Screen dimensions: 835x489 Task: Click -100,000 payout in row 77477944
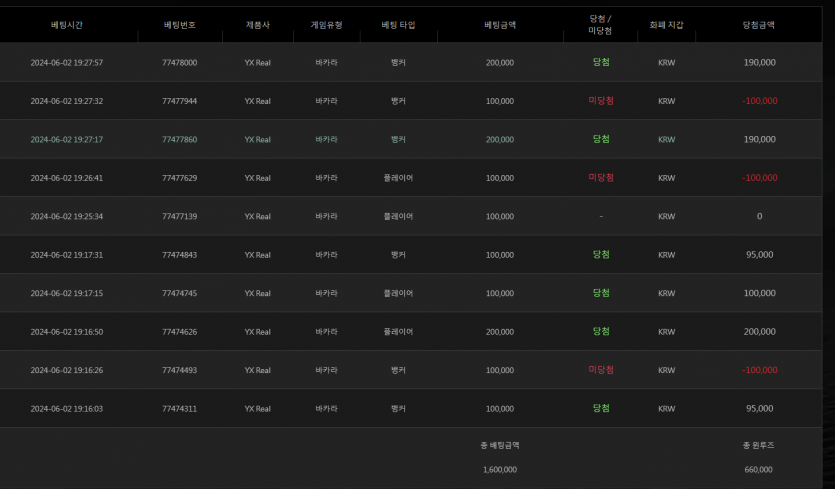tap(759, 101)
